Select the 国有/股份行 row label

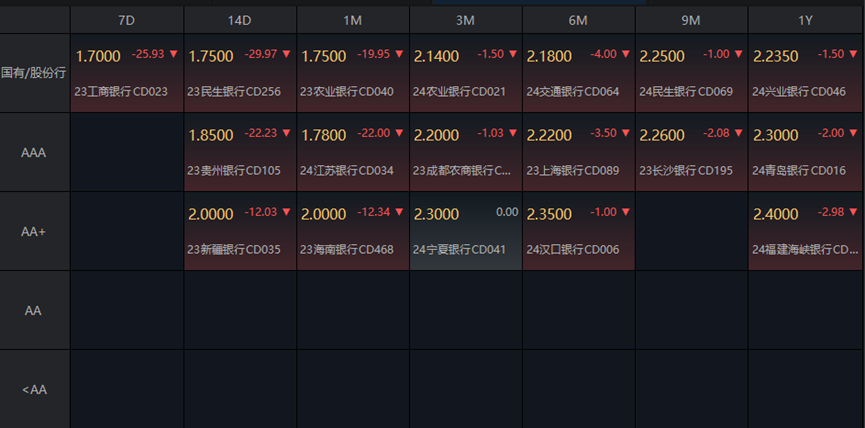35,73
